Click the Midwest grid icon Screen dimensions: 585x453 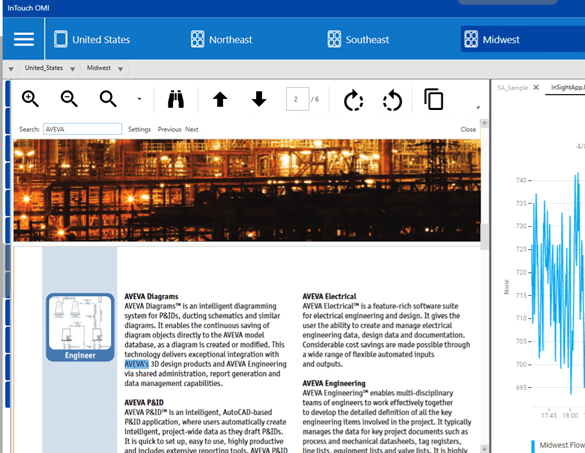point(471,39)
